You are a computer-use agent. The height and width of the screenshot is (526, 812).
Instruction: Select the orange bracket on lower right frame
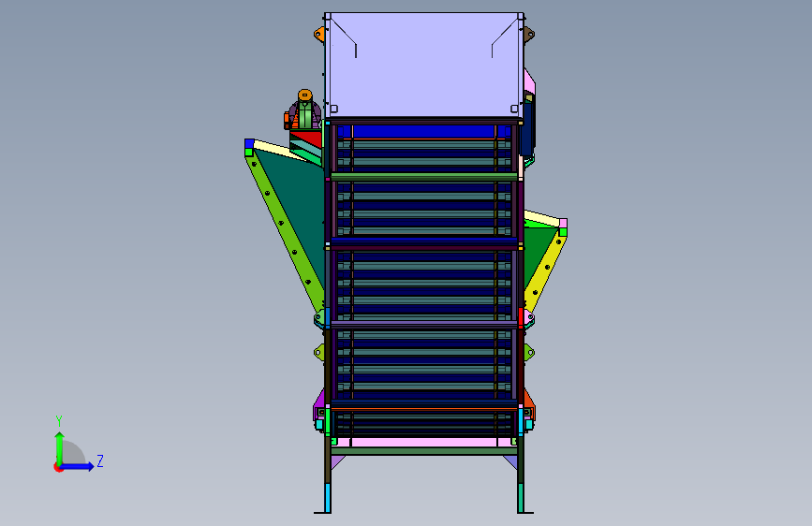point(529,399)
